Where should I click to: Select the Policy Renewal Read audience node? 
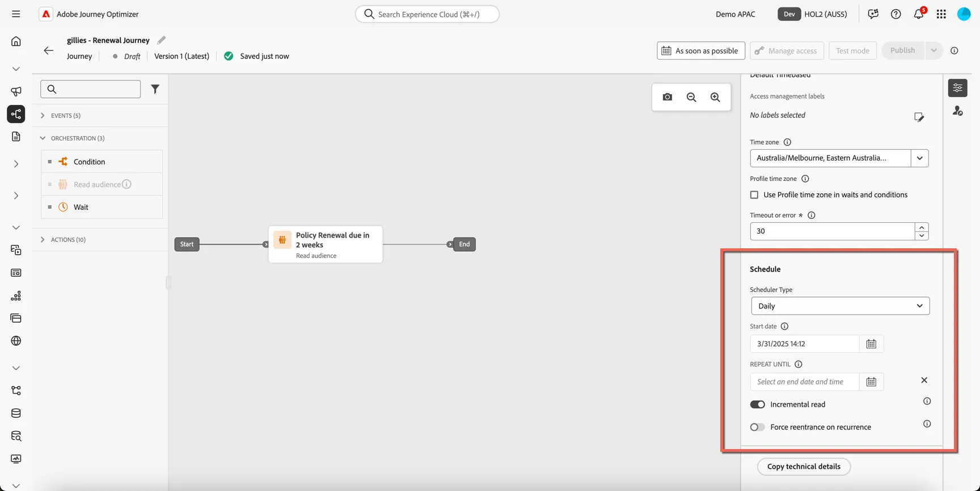326,244
